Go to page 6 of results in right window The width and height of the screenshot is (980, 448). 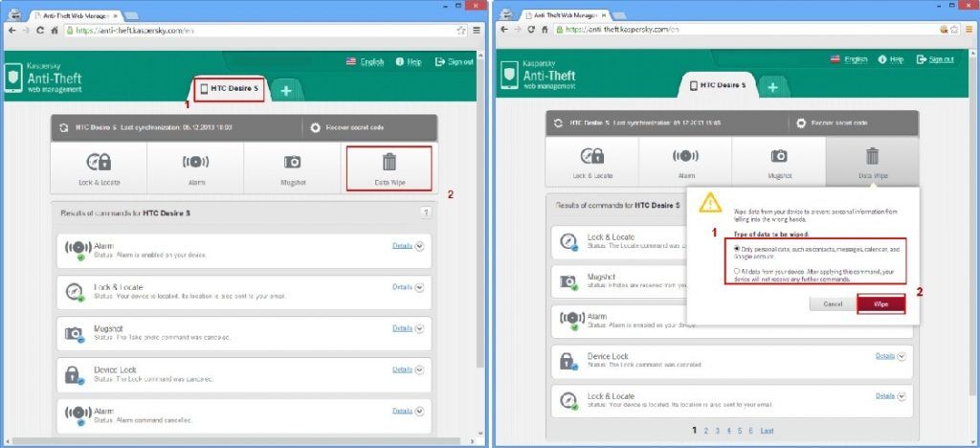click(x=750, y=431)
